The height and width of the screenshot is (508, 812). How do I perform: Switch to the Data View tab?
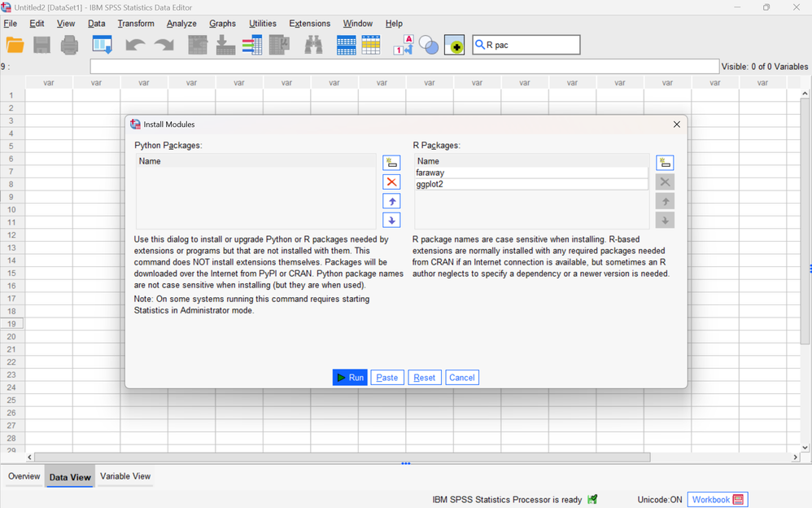[x=70, y=477]
